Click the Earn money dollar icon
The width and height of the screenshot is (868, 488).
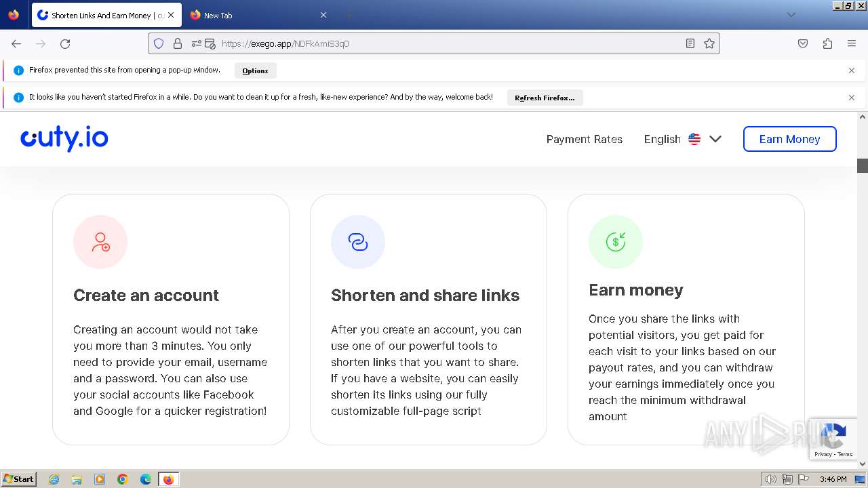click(x=616, y=242)
